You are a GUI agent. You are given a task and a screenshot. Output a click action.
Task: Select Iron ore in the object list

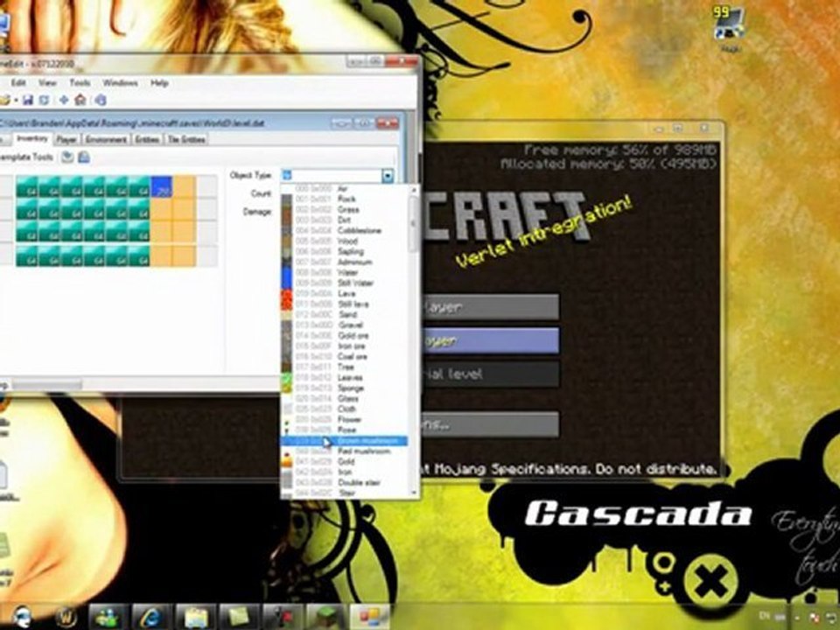345,346
